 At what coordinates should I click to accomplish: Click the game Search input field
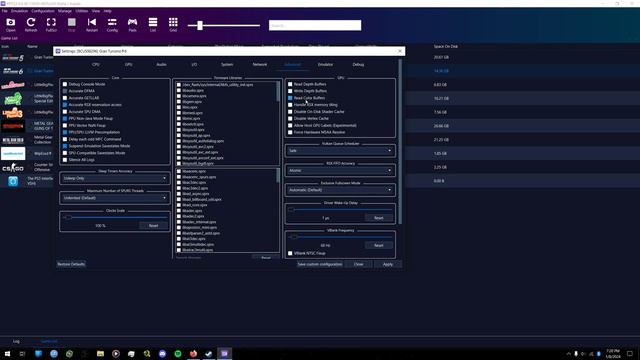(x=315, y=25)
